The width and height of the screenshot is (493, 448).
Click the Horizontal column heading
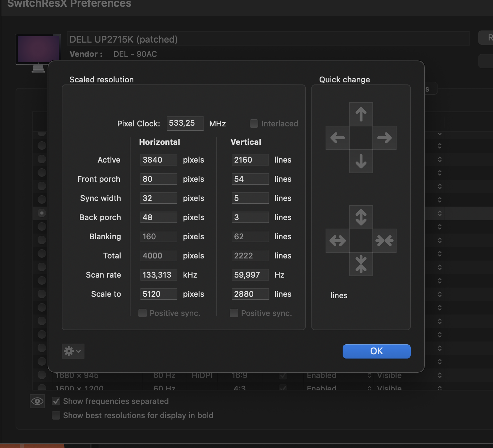(x=160, y=142)
